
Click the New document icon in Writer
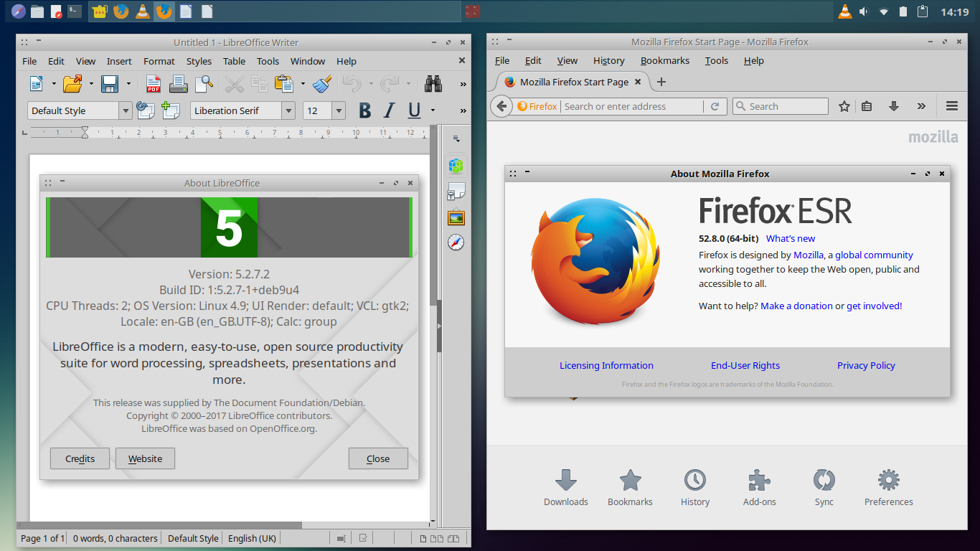[36, 84]
